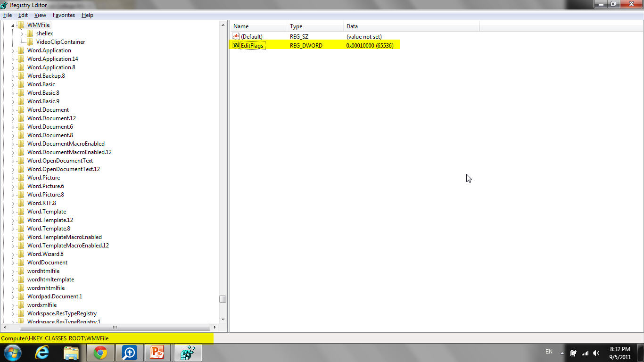The width and height of the screenshot is (644, 362).
Task: Expand the wordxmlfile key
Action: point(13,305)
